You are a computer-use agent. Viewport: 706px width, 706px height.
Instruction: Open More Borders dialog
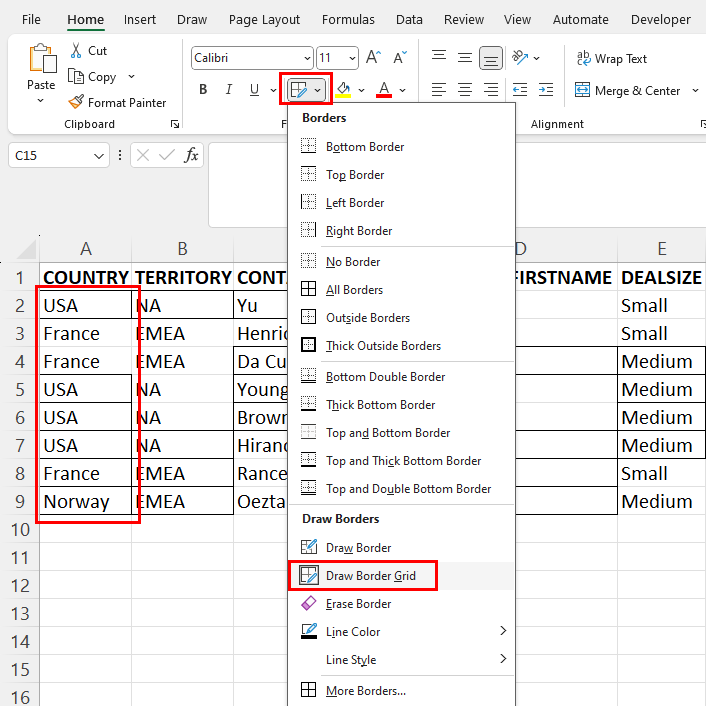(401, 690)
